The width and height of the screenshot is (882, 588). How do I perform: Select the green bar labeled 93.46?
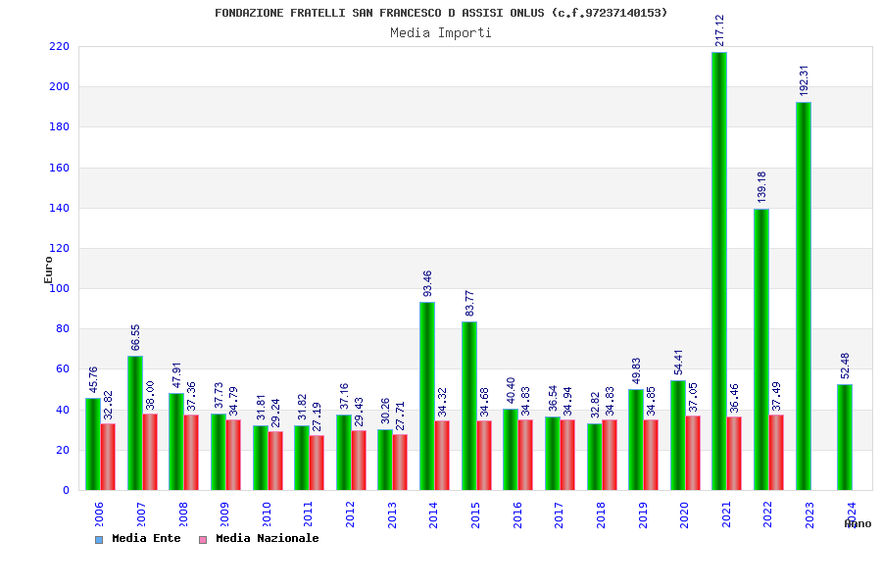point(427,396)
